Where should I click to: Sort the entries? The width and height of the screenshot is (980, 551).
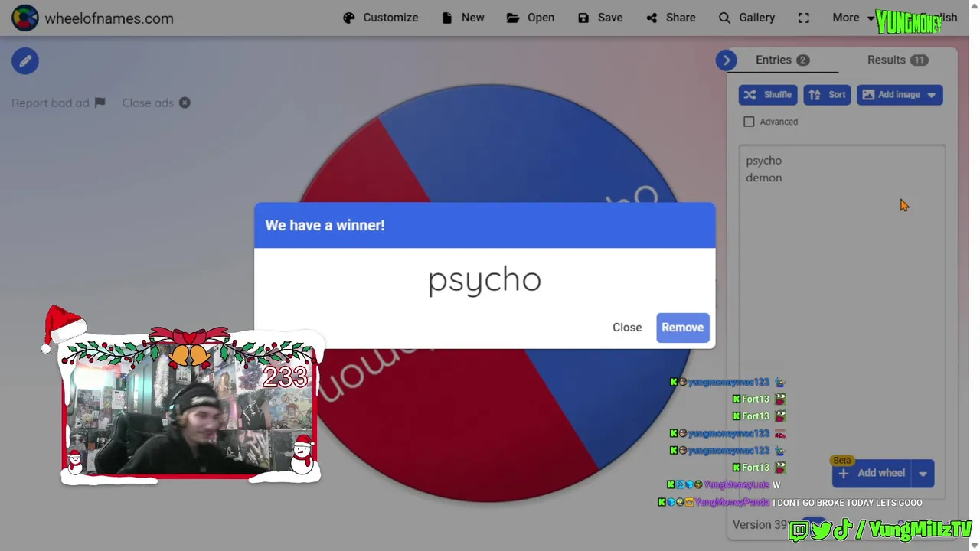coord(827,95)
